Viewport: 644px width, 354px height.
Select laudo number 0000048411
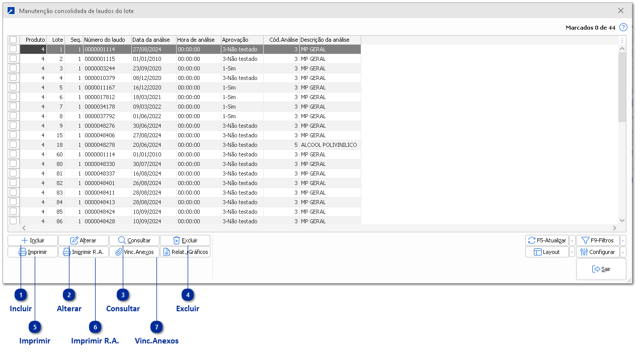pos(107,193)
